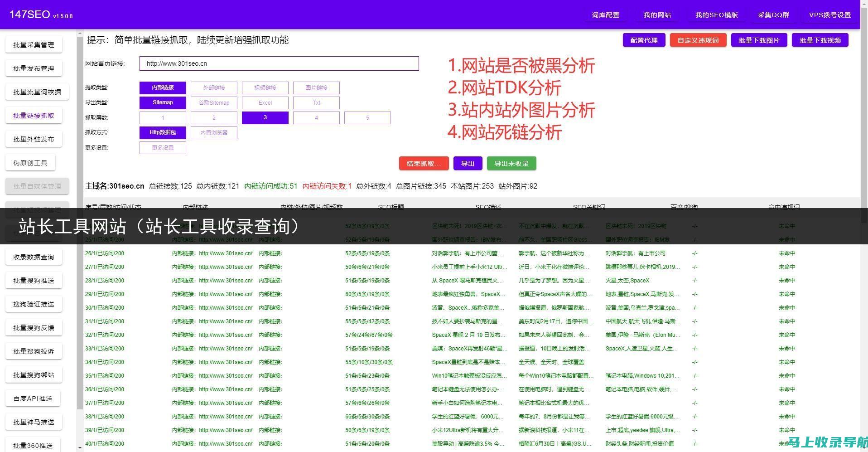Open 批量自媒体管理 in sidebar
The height and width of the screenshot is (452, 868).
(x=37, y=186)
